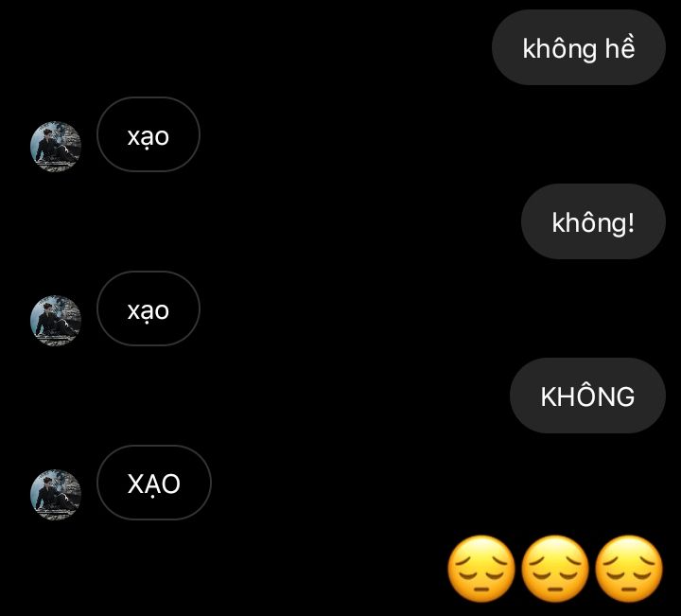This screenshot has height=616, width=681.
Task: Click the letter 'G' ending uppercase 'KHÔNG'
Action: tap(625, 397)
